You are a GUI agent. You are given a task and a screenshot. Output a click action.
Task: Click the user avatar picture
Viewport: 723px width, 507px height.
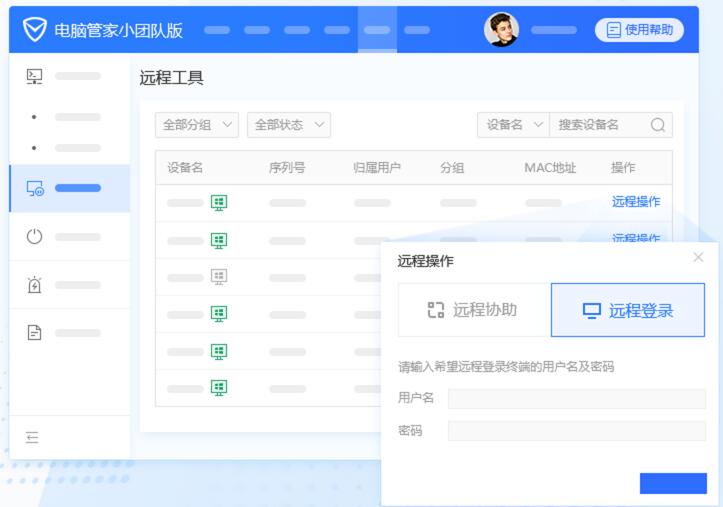tap(501, 30)
